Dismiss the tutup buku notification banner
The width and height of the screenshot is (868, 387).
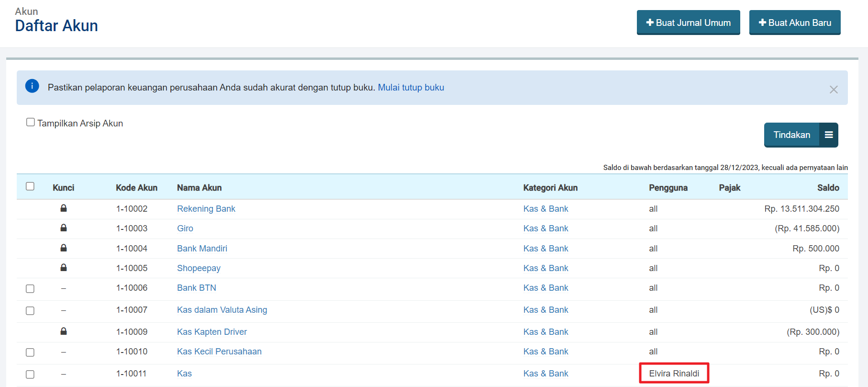[x=833, y=90]
